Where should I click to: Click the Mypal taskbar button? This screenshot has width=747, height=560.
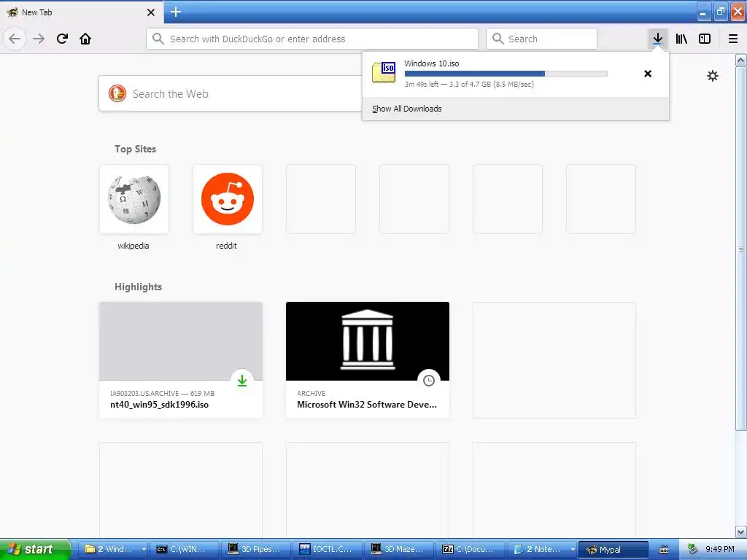[614, 549]
